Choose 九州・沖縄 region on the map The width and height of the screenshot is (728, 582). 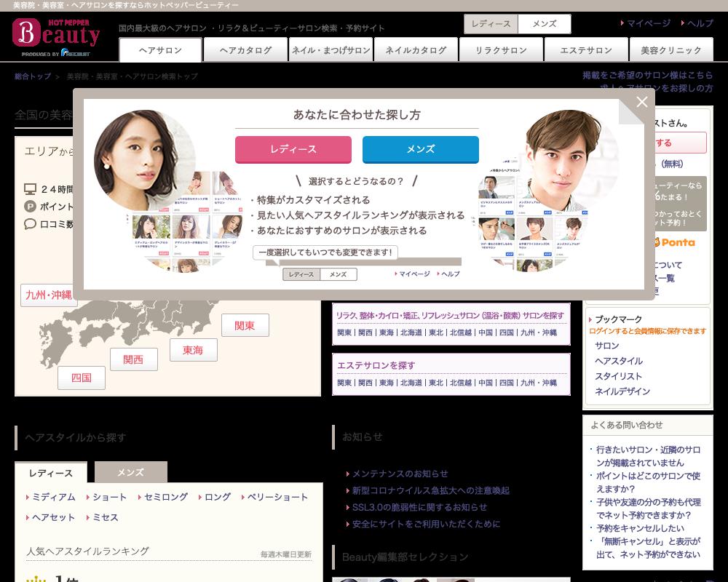[48, 295]
